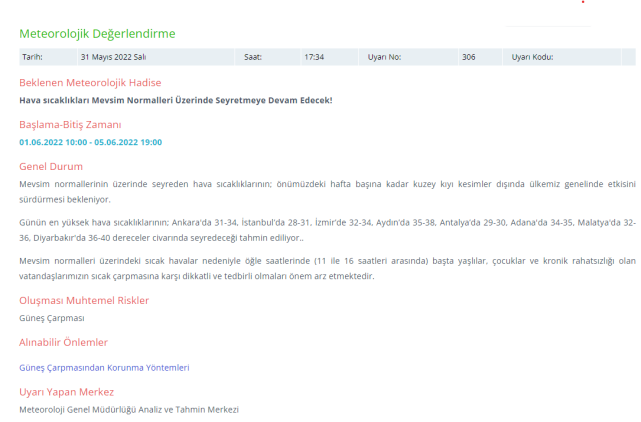Click the Beklenen Meteorolojik Hadise heading
This screenshot has height=422, width=641.
(x=90, y=82)
